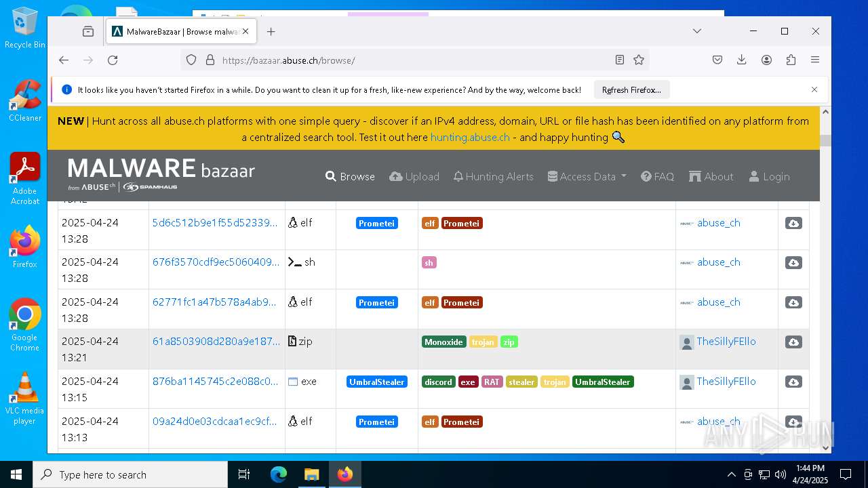The width and height of the screenshot is (868, 488).
Task: Open sample hash 61a8503908d280a9e187 link
Action: click(x=216, y=341)
